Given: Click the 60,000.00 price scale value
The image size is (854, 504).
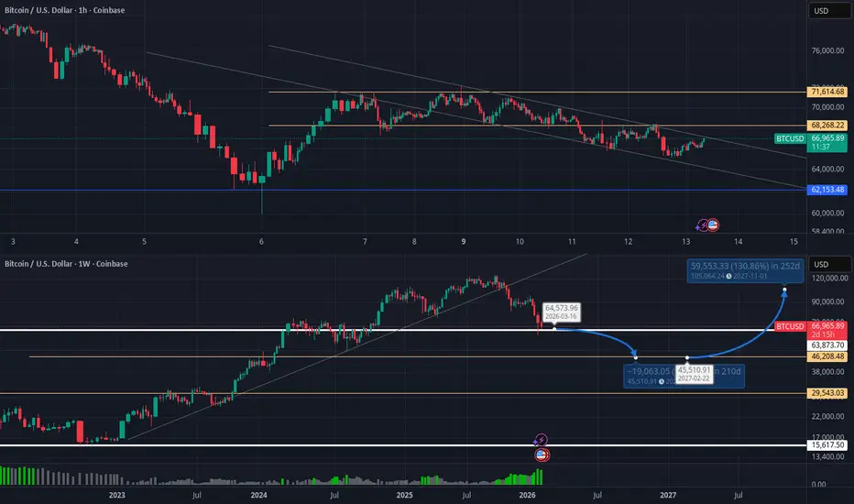Looking at the screenshot, I should [x=827, y=213].
